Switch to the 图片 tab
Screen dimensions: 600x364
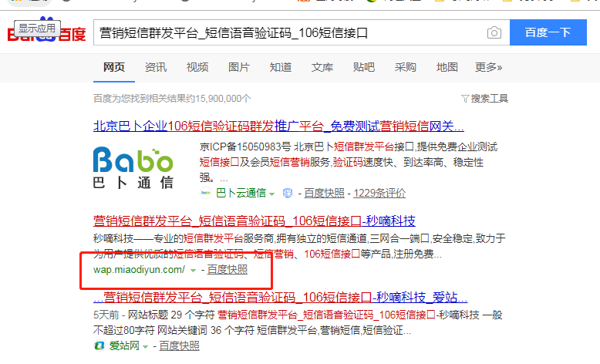pos(239,67)
